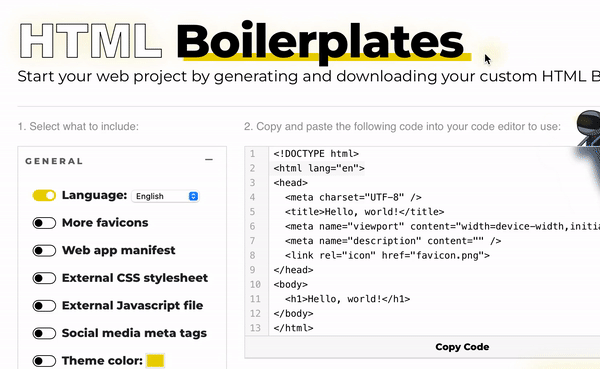Enable Social media meta tags toggle
Screen dimensions: 600x369
(44, 333)
